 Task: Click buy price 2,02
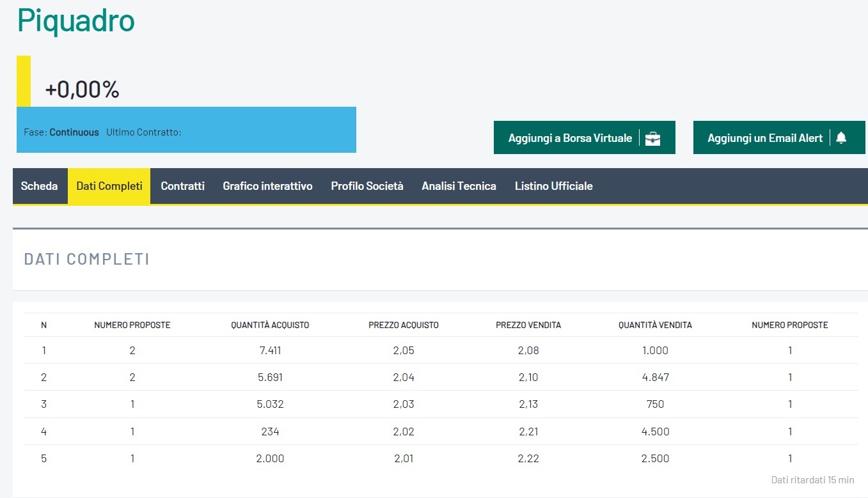point(404,432)
